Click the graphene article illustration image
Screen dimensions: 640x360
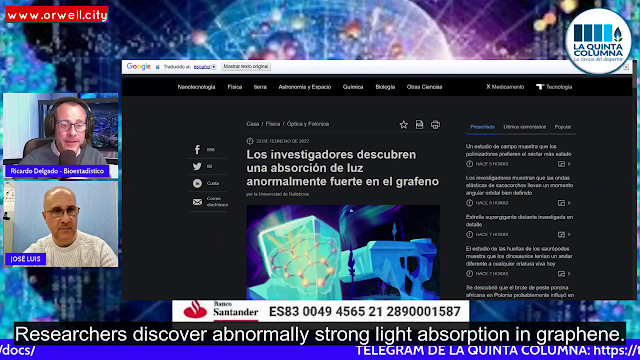343,252
